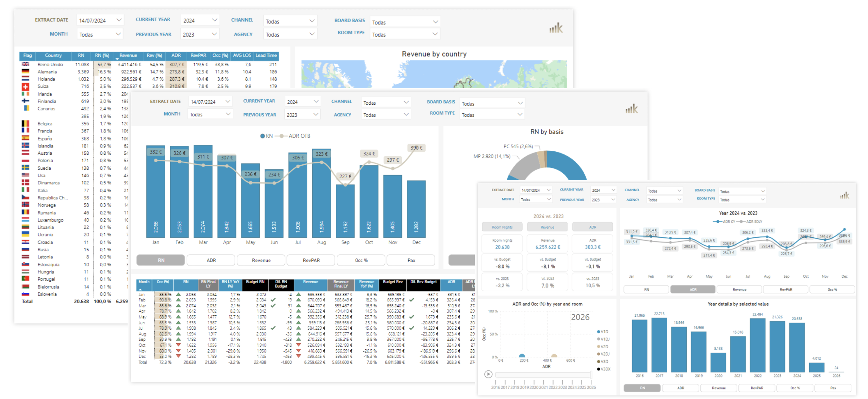This screenshot has height=399, width=868.
Task: Click the Suiza flag icon
Action: pos(25,87)
